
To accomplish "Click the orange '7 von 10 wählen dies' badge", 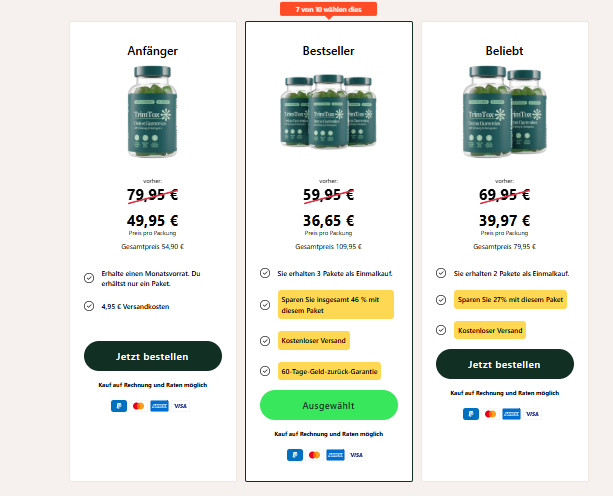I will [x=328, y=9].
